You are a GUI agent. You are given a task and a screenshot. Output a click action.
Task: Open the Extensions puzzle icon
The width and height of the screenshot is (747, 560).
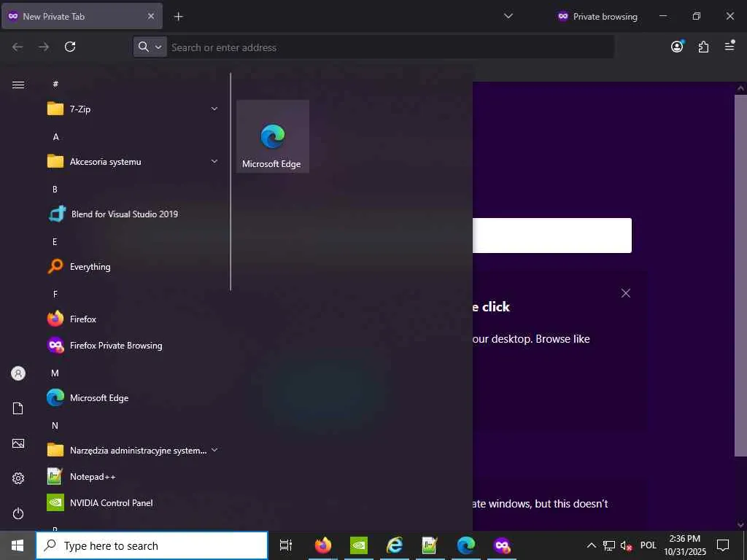[x=703, y=47]
